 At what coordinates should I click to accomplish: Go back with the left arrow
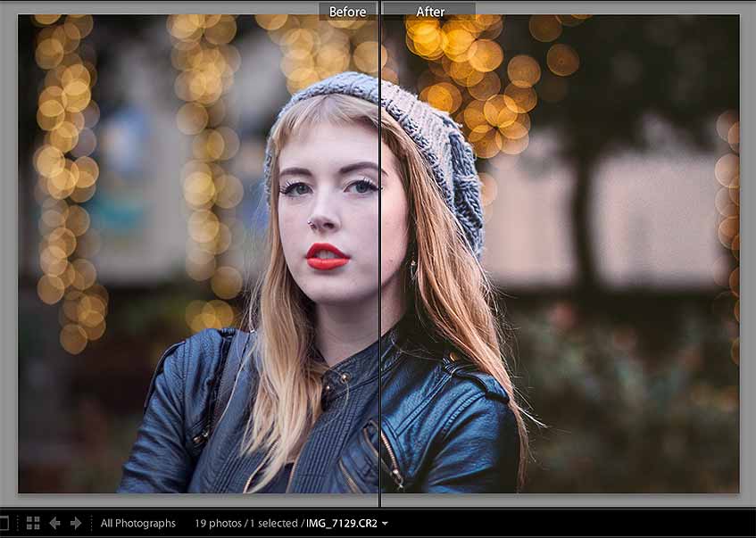pyautogui.click(x=54, y=523)
